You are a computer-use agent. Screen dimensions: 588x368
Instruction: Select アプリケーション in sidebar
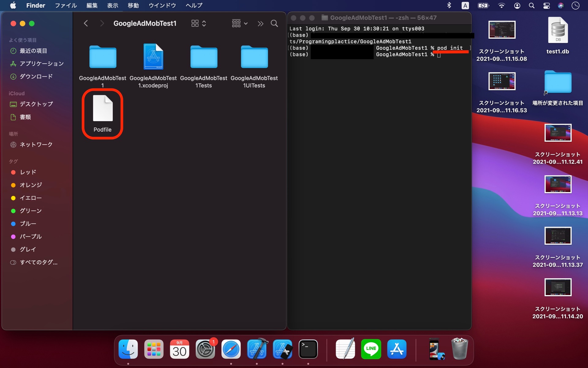coord(41,64)
